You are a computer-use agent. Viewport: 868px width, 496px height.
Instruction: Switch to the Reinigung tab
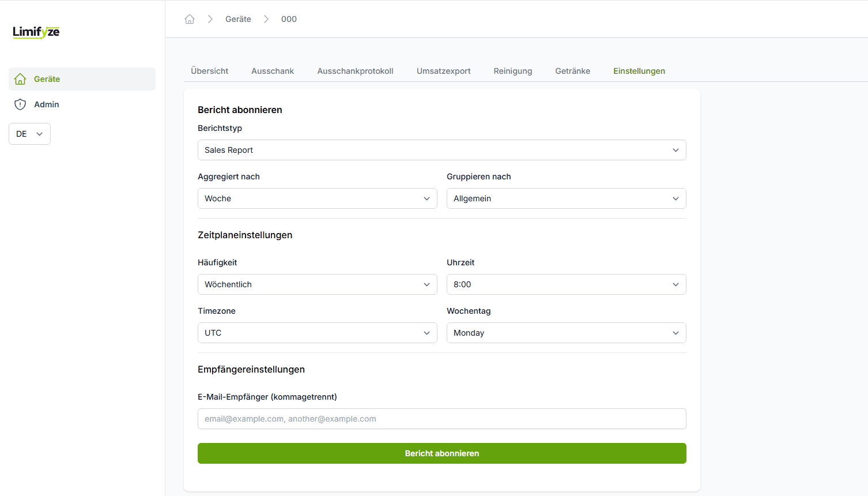512,71
